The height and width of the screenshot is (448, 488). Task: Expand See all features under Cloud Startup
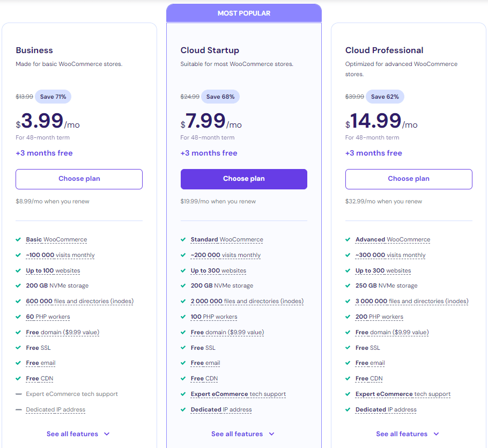click(243, 434)
